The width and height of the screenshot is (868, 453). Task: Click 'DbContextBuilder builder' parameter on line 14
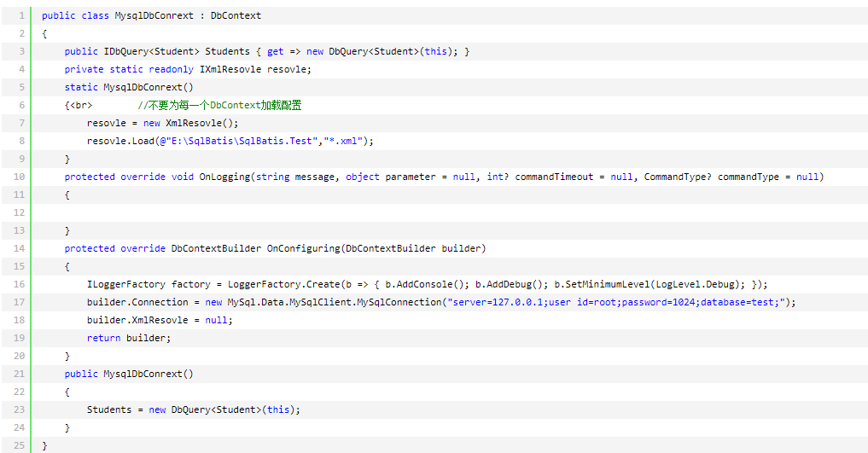pos(413,248)
